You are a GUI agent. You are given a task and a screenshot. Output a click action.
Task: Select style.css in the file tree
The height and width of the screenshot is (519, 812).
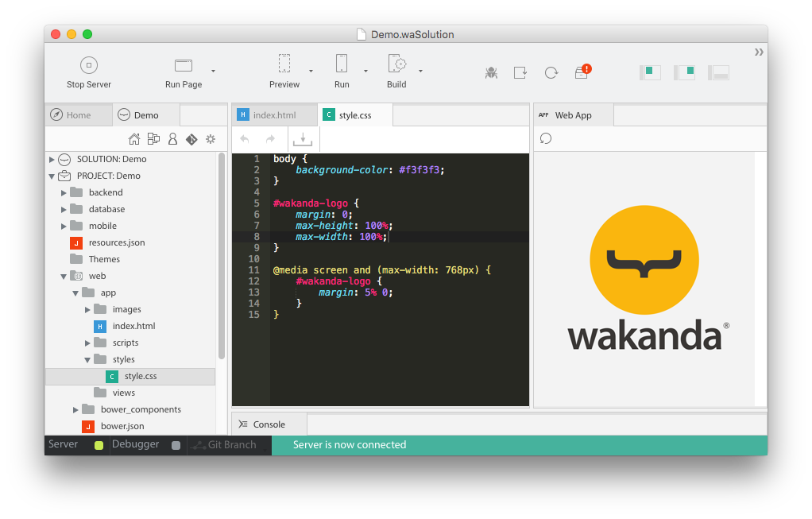point(130,377)
